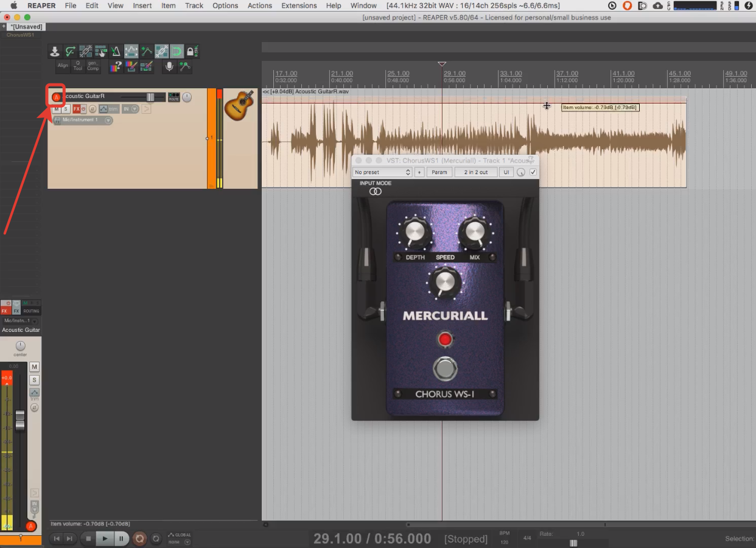Click the Pause button in transport

(x=121, y=539)
